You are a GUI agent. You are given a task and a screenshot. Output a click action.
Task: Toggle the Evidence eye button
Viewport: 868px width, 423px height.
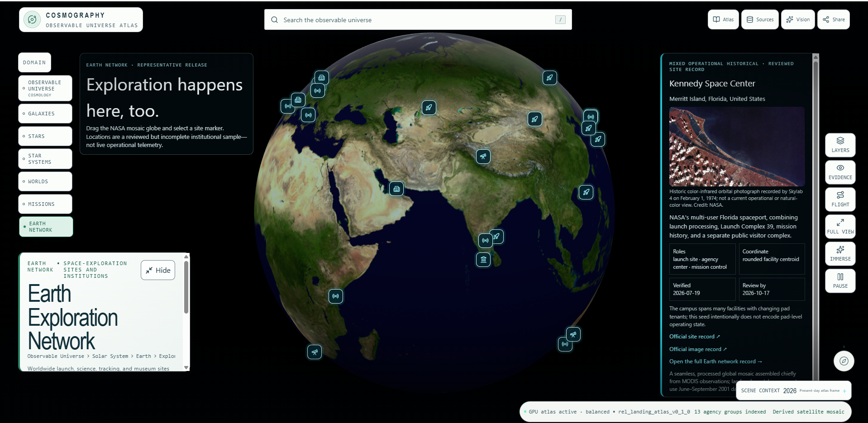[x=840, y=172]
